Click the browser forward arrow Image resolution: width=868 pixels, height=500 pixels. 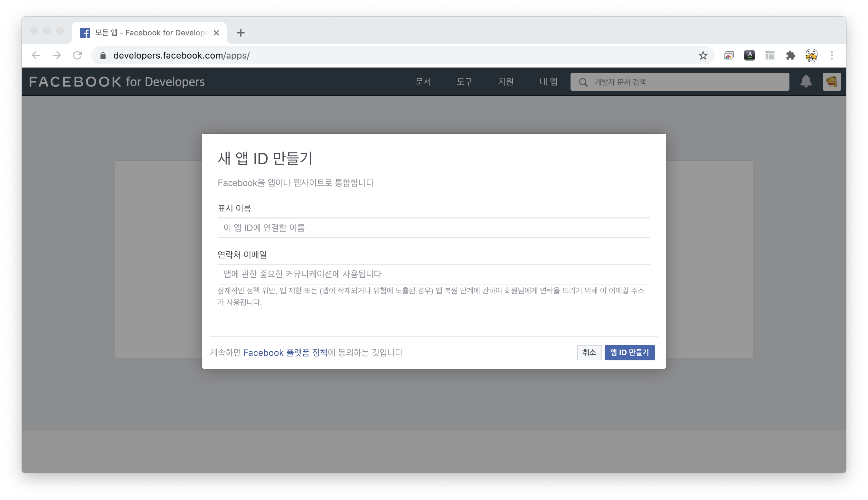[x=57, y=55]
